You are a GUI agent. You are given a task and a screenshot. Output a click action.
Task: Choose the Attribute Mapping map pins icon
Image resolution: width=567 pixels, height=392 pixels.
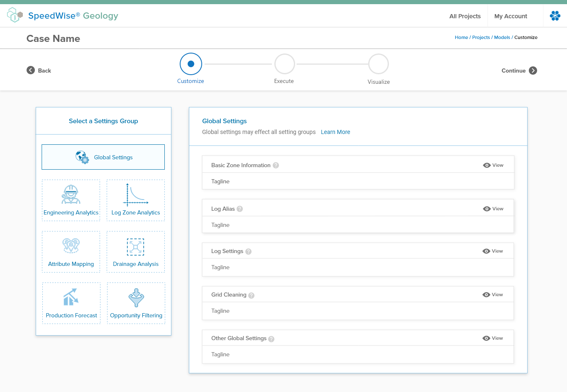[x=71, y=246]
